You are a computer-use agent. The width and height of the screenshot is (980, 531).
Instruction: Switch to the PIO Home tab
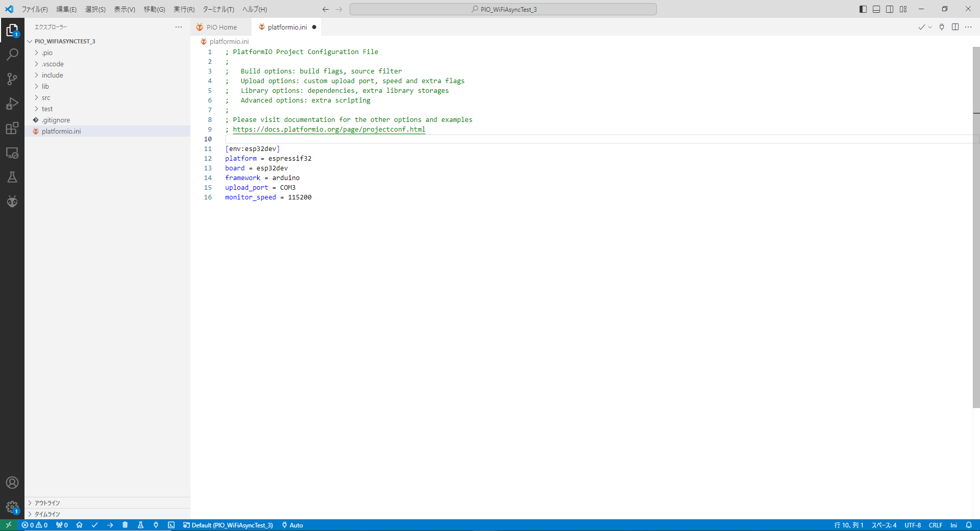pyautogui.click(x=221, y=27)
